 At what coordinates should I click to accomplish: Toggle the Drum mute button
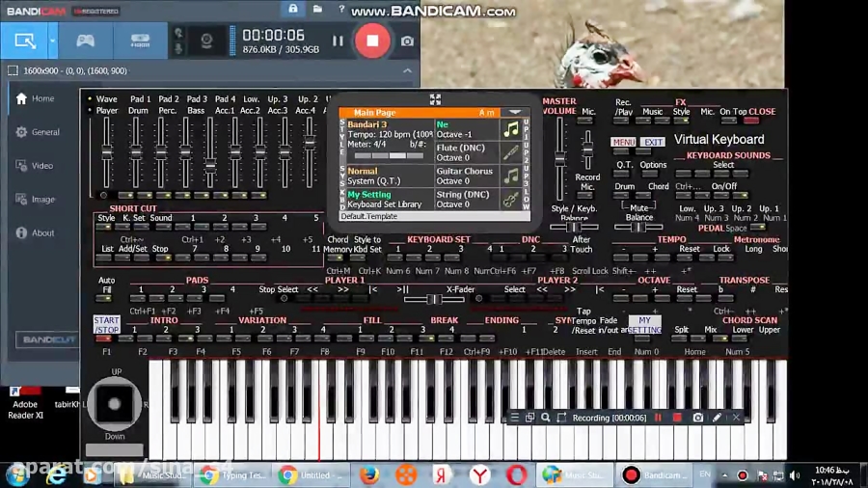pyautogui.click(x=622, y=196)
